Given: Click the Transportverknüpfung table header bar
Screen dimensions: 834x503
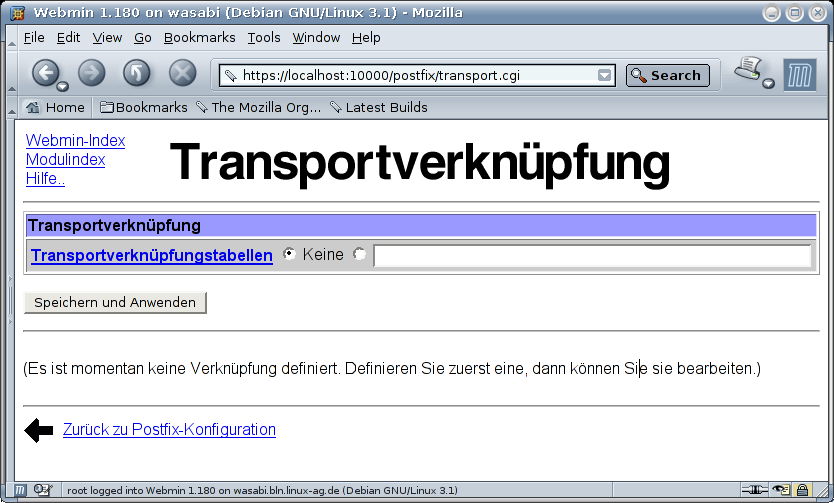Looking at the screenshot, I should click(421, 225).
